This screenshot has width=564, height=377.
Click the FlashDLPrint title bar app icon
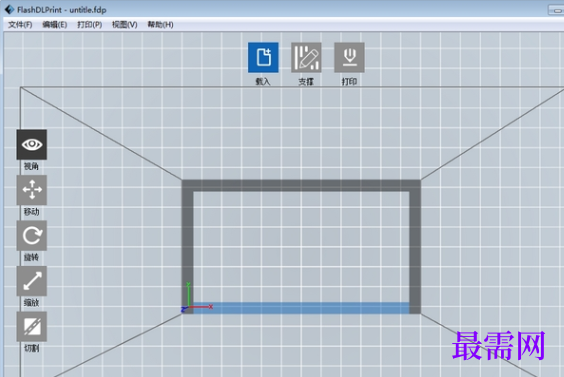pyautogui.click(x=9, y=9)
